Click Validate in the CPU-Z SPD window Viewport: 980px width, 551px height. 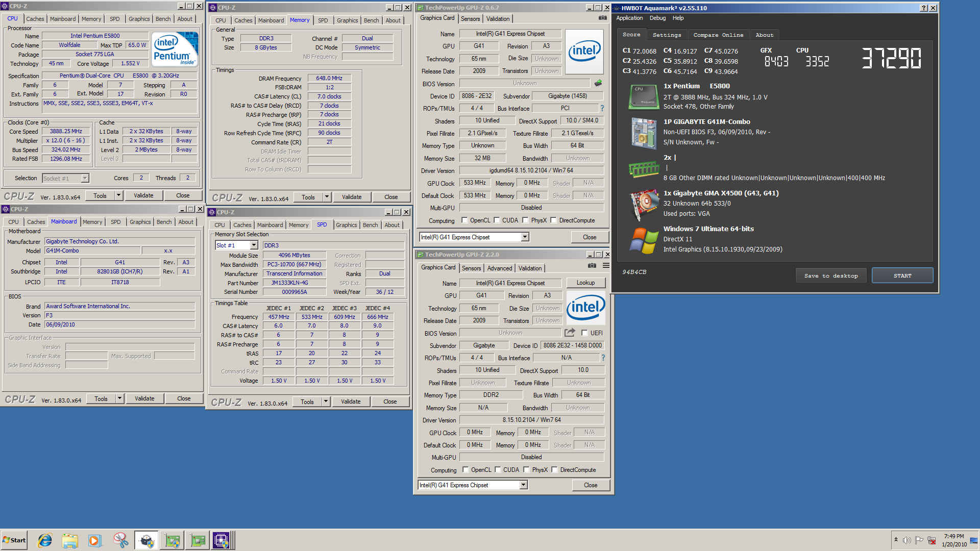click(x=351, y=402)
